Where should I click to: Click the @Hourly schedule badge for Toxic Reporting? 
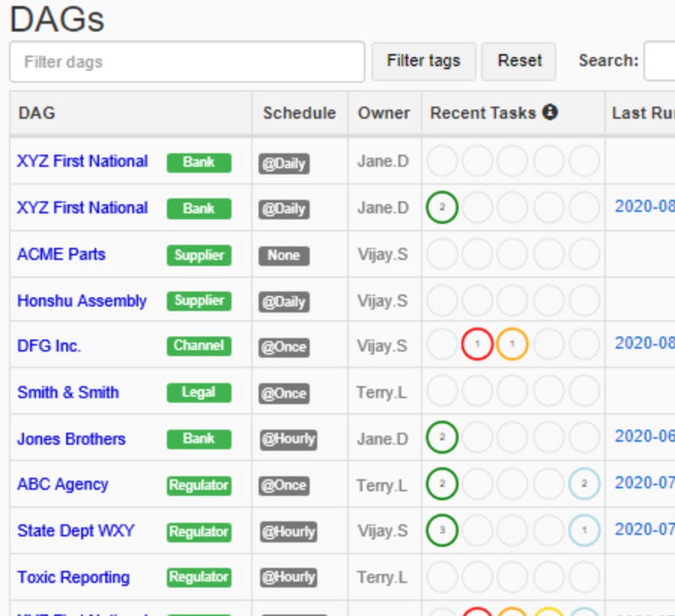[x=289, y=577]
